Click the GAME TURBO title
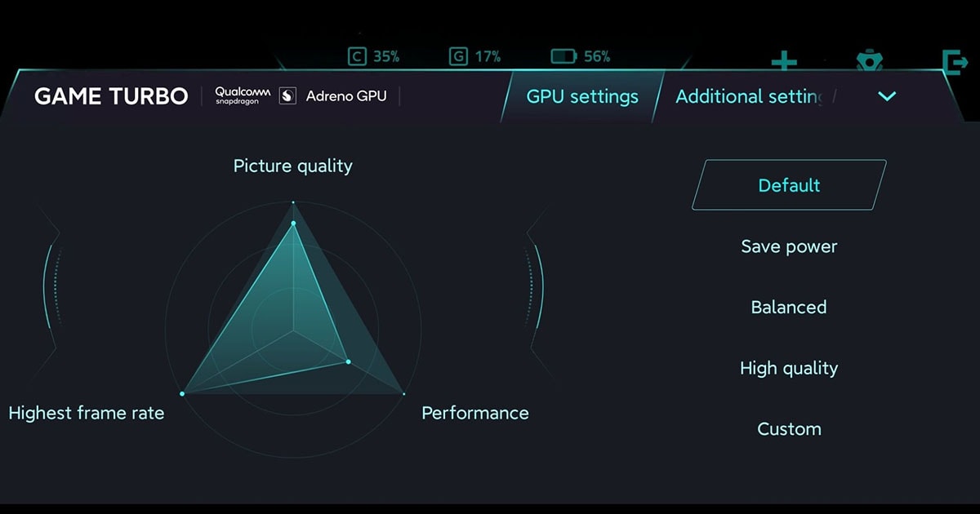 point(111,96)
